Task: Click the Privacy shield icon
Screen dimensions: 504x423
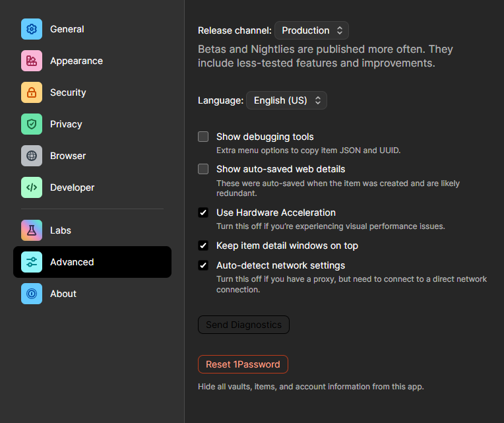Action: [x=32, y=124]
